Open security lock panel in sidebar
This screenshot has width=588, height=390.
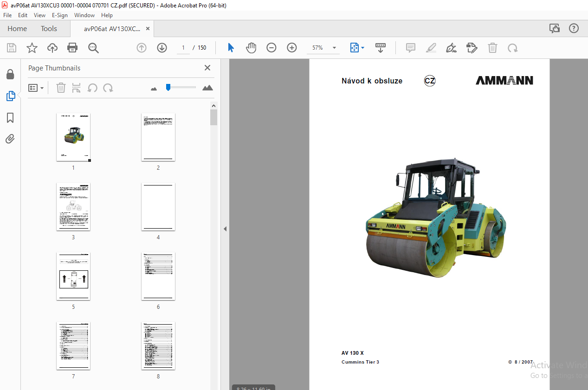coord(10,74)
